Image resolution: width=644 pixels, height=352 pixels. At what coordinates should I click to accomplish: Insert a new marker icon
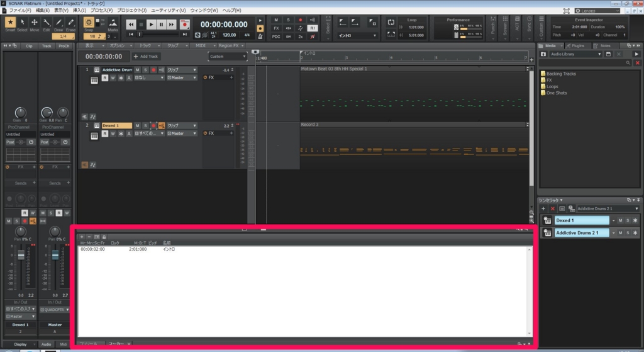[x=372, y=23]
